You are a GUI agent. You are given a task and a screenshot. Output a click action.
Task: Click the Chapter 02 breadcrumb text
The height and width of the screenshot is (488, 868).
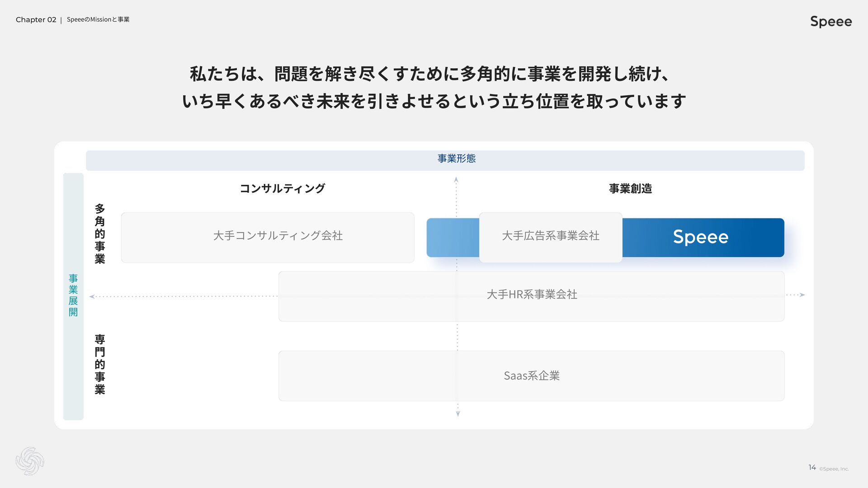click(36, 19)
